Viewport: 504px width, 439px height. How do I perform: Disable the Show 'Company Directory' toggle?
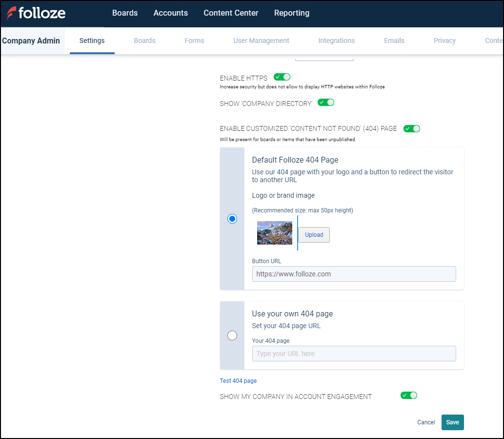pos(326,103)
